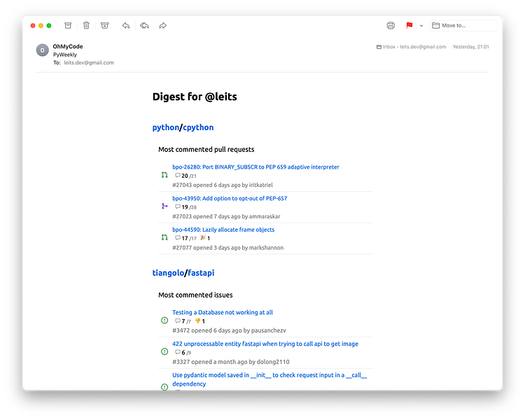Open the Use pydantic model saved in __init__ issue

point(269,379)
